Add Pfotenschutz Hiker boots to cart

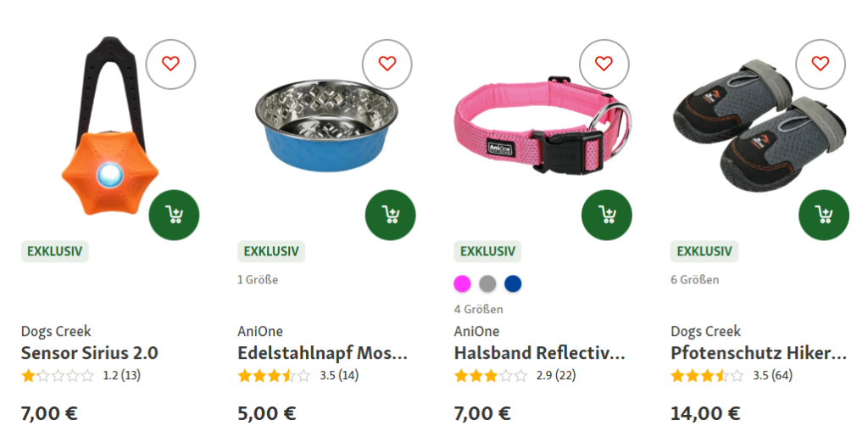[824, 215]
